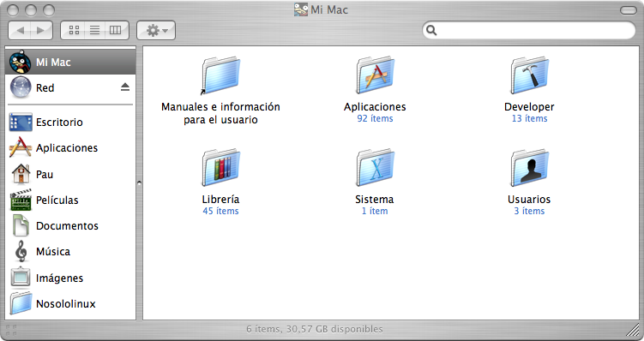Viewport: 644px width, 341px height.
Task: Open Música in the sidebar
Action: [70, 252]
